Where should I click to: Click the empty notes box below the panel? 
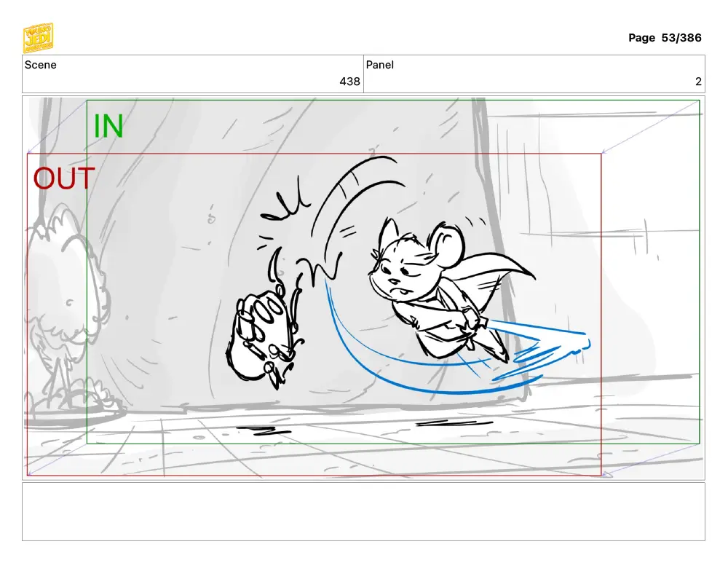pyautogui.click(x=363, y=511)
